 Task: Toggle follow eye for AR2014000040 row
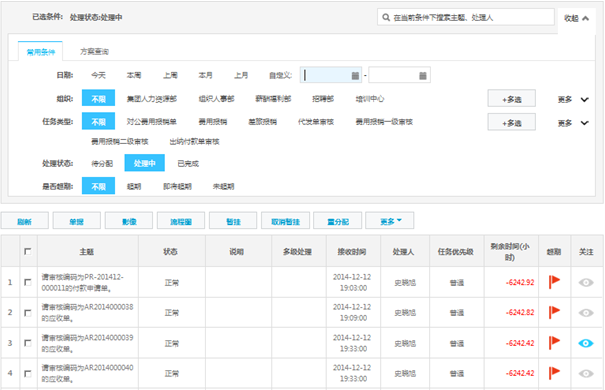click(586, 373)
